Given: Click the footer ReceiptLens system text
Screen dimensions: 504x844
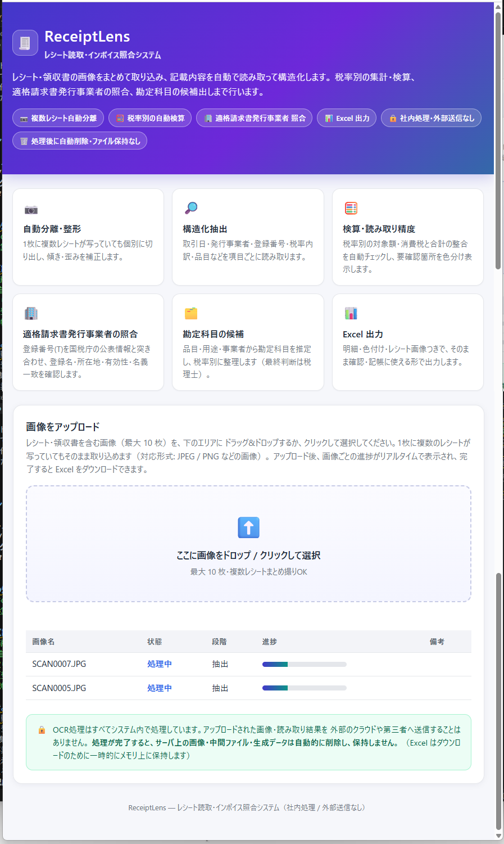Looking at the screenshot, I should pyautogui.click(x=248, y=807).
